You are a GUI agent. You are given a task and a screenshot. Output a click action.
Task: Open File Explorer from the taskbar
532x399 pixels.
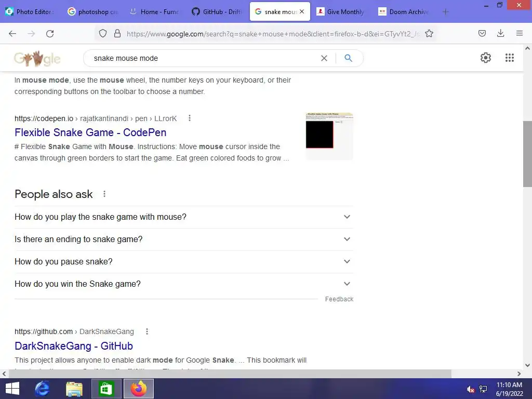click(x=74, y=389)
